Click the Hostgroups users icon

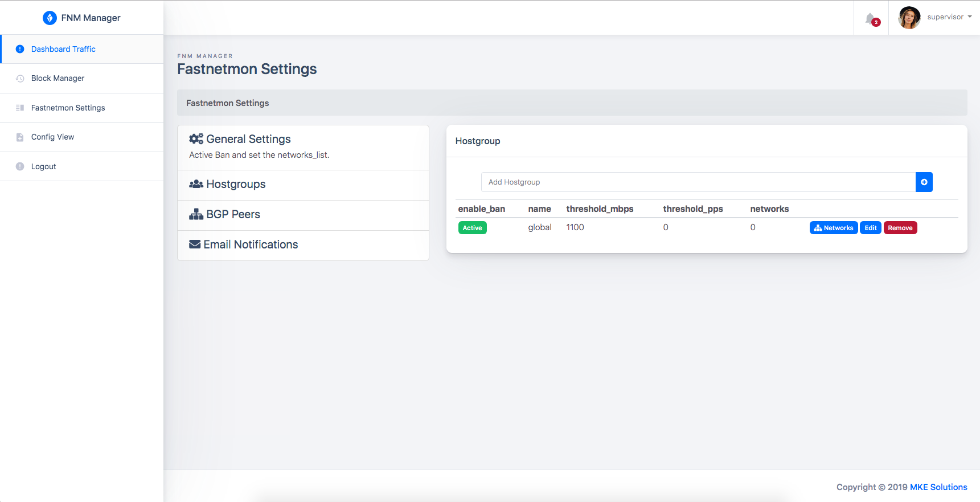(196, 184)
